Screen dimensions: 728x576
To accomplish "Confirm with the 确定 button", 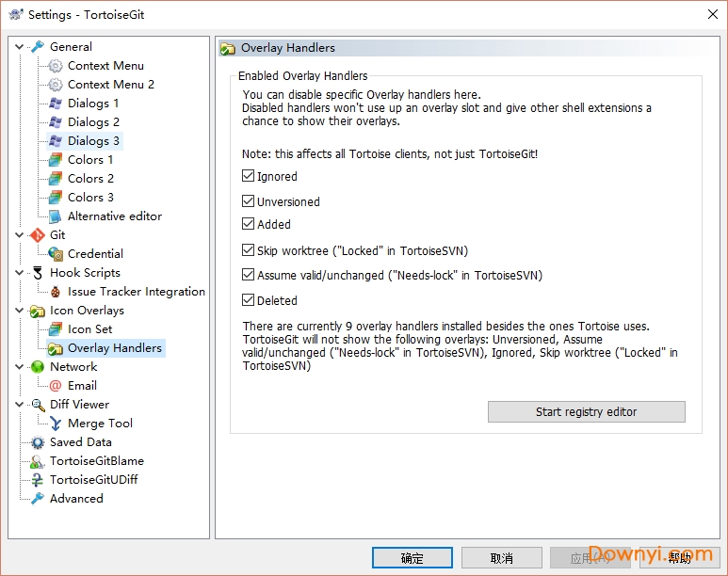I will pos(413,558).
